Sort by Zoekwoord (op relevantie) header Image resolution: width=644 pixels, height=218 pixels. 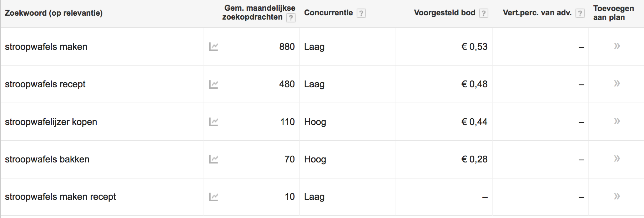(54, 13)
